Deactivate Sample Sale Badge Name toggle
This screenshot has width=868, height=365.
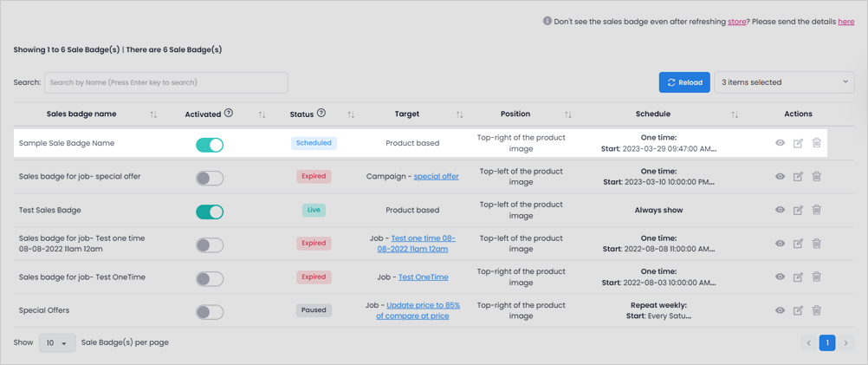pyautogui.click(x=210, y=145)
